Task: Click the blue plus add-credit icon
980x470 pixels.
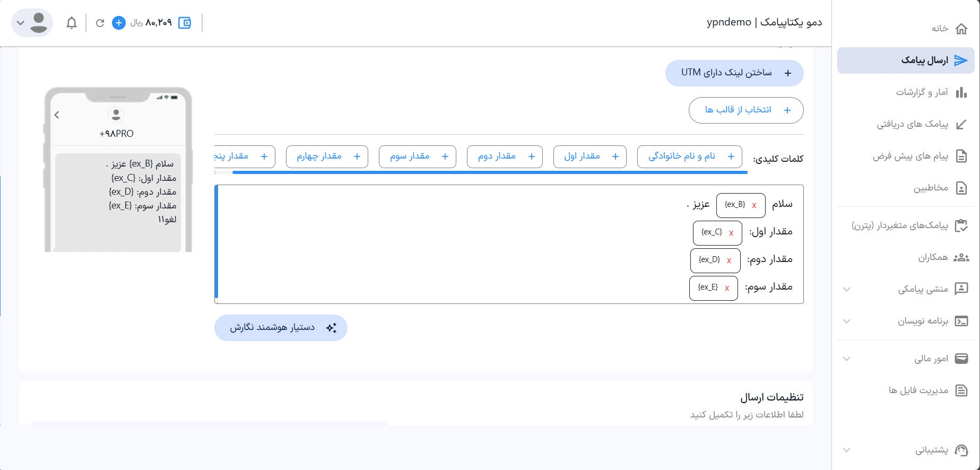Action: (x=119, y=23)
